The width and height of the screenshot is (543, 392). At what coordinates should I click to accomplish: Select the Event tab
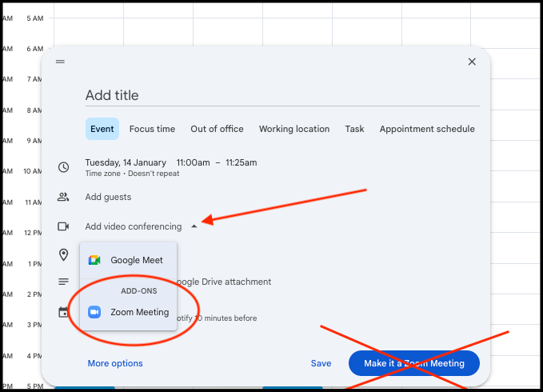tap(102, 129)
